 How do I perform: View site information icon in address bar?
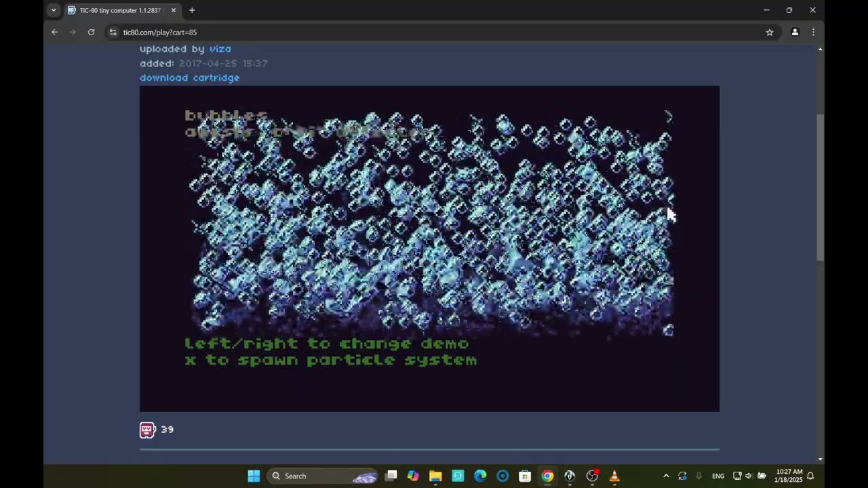click(x=113, y=32)
